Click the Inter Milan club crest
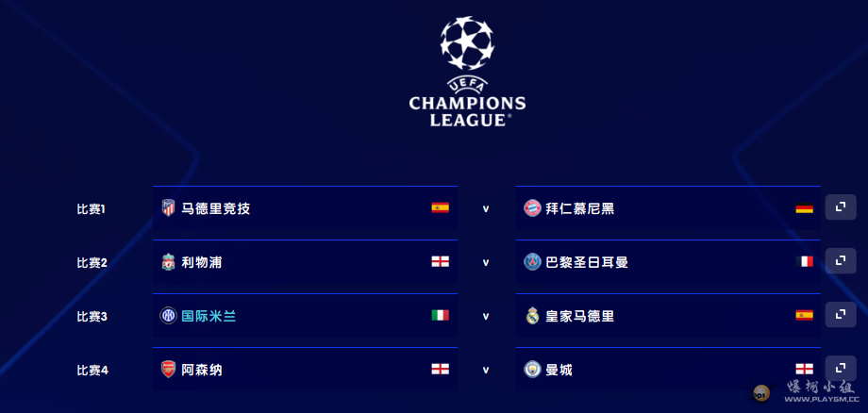868x413 pixels. (x=168, y=316)
